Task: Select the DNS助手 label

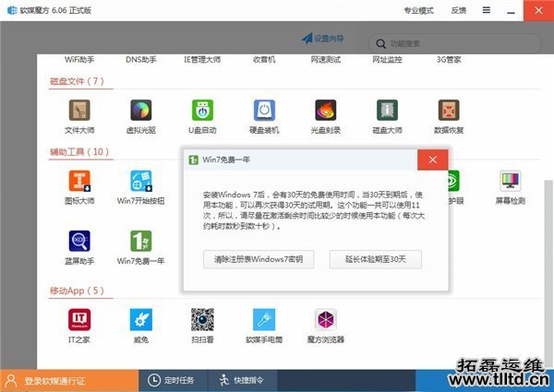Action: (x=141, y=60)
